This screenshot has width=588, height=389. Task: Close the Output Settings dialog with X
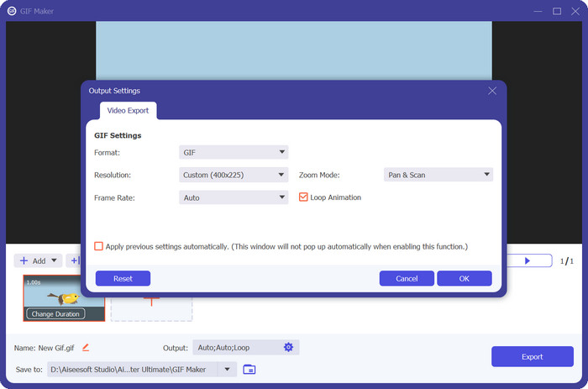[x=492, y=91]
